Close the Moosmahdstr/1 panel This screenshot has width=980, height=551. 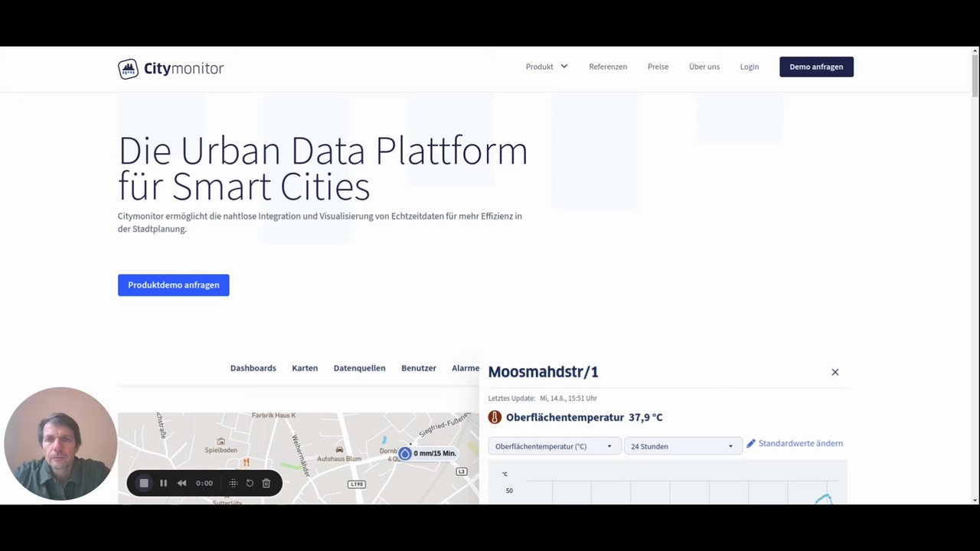(x=835, y=372)
